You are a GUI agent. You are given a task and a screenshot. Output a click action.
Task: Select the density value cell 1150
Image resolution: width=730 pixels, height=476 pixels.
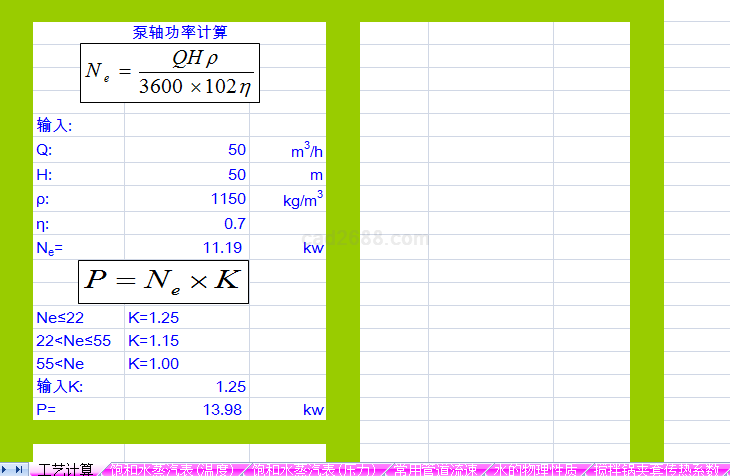coord(187,199)
